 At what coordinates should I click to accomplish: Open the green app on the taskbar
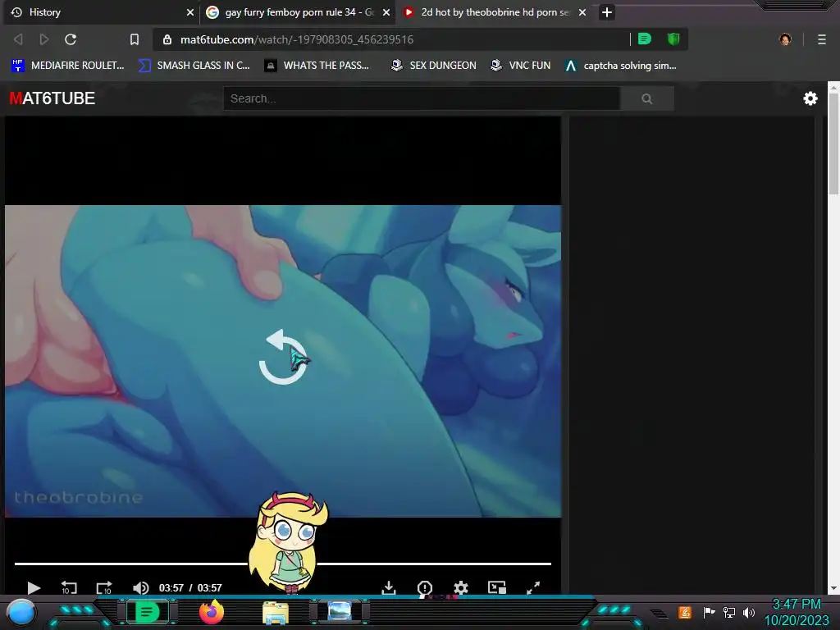pos(147,612)
